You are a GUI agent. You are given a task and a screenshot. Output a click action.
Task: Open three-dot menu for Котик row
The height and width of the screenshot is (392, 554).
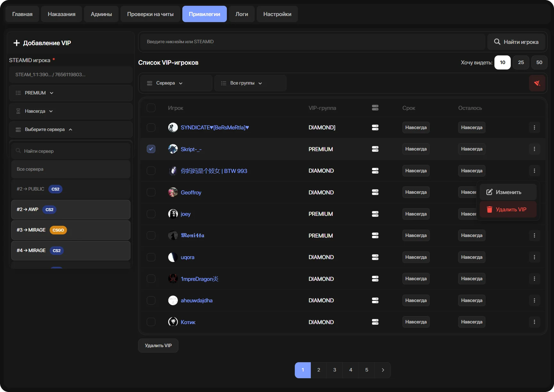pos(534,322)
